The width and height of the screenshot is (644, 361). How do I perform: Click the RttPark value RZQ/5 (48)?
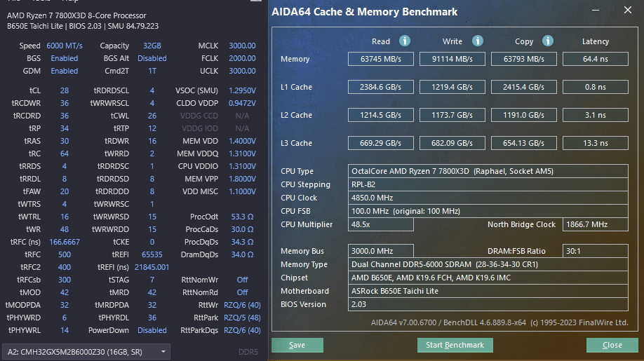[x=242, y=318]
